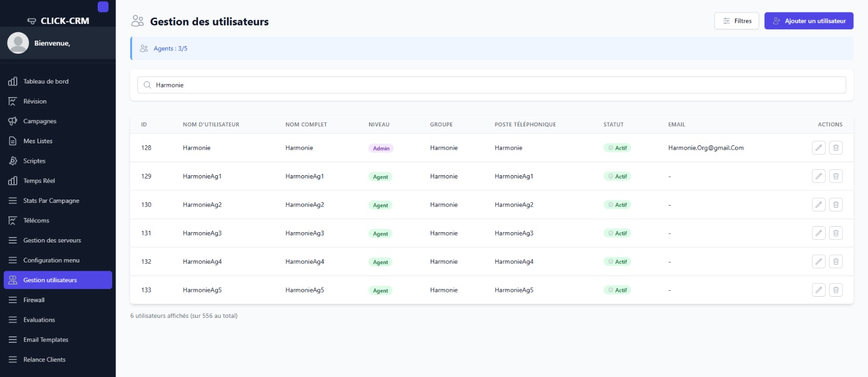Image resolution: width=868 pixels, height=377 pixels.
Task: Click the purple square icon atop the sidebar
Action: tap(103, 7)
